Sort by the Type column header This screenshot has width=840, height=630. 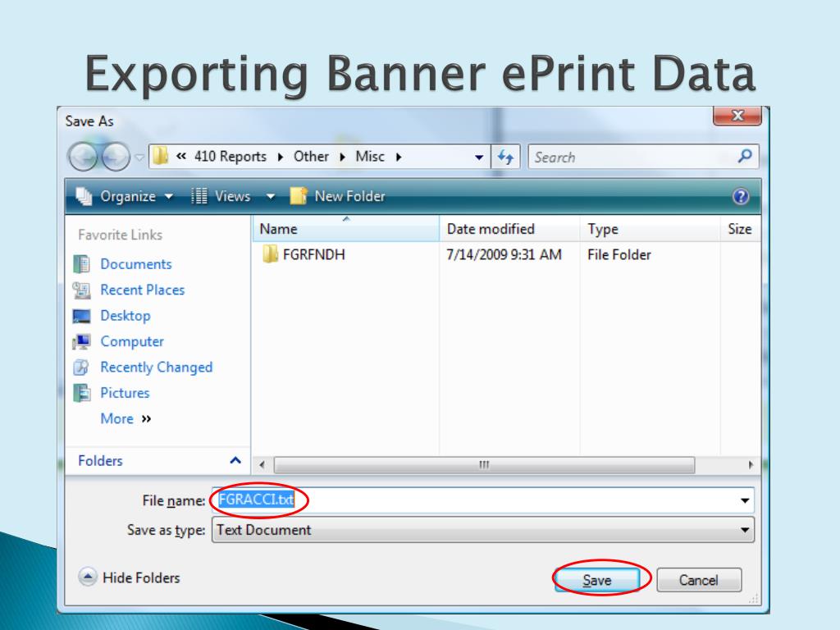point(650,229)
